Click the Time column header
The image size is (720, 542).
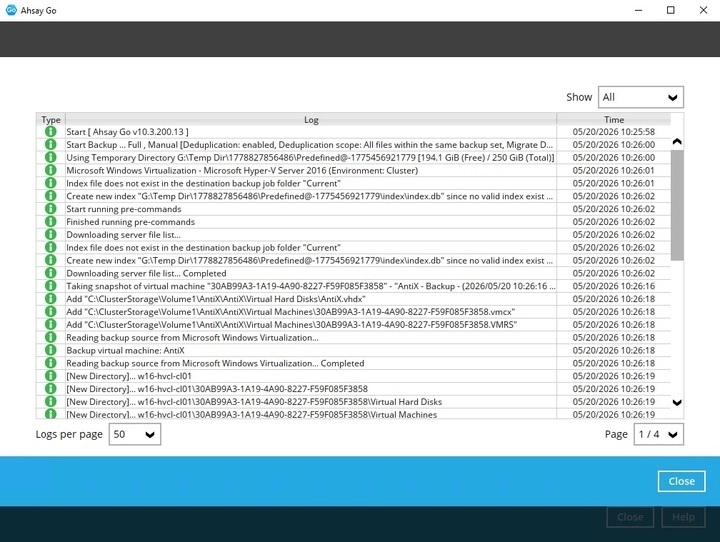(613, 119)
